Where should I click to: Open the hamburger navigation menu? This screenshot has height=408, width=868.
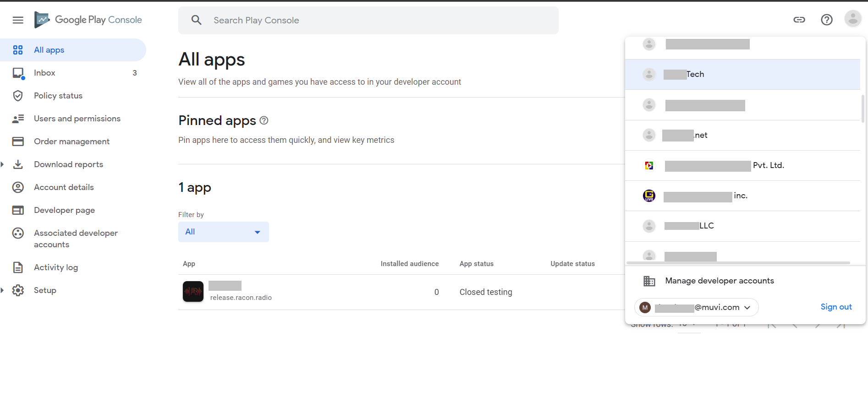coord(18,20)
